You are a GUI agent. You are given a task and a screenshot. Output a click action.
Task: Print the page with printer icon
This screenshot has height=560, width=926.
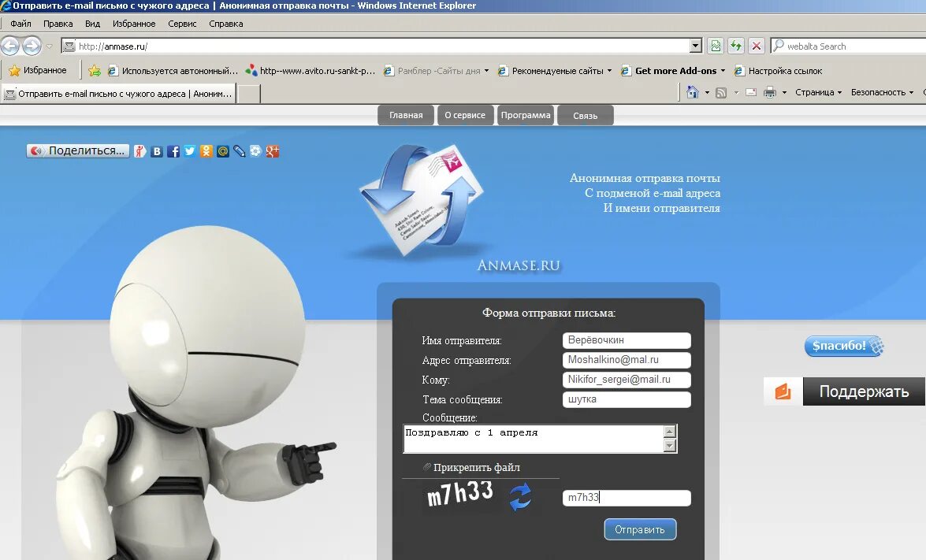[x=769, y=93]
